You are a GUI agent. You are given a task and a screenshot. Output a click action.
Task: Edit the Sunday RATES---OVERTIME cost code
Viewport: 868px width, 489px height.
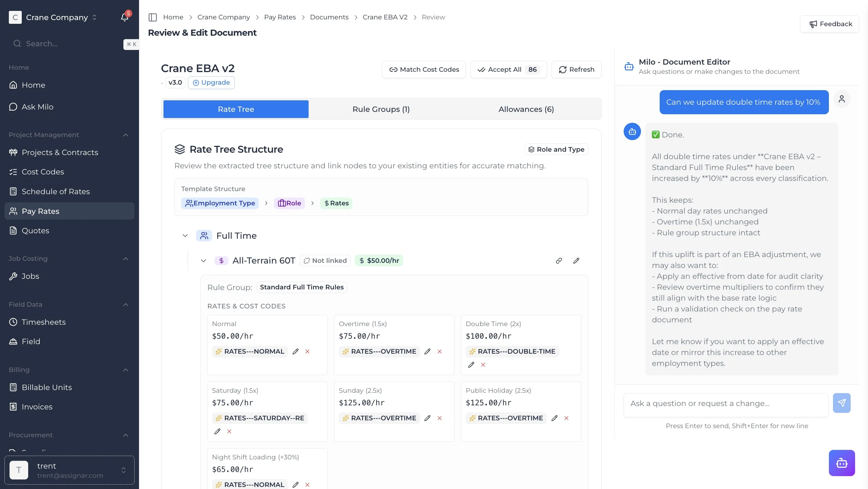tap(428, 418)
